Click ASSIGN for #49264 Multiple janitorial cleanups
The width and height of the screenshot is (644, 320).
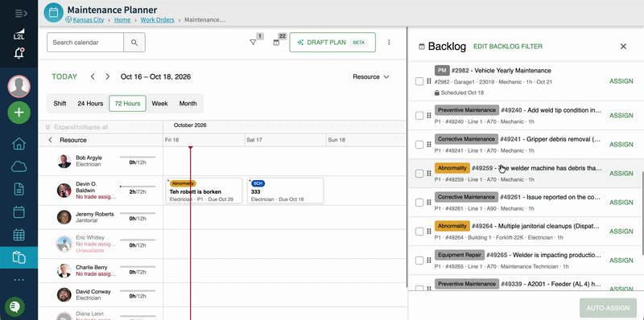pos(621,232)
